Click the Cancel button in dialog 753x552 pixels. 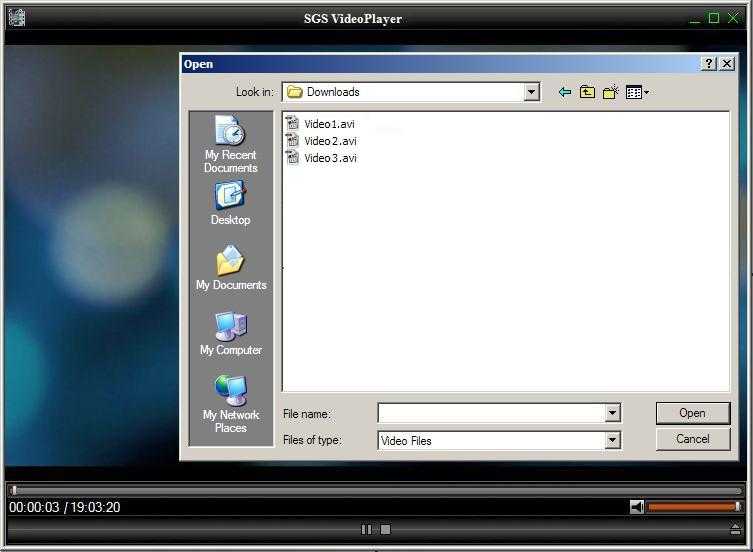pyautogui.click(x=692, y=439)
